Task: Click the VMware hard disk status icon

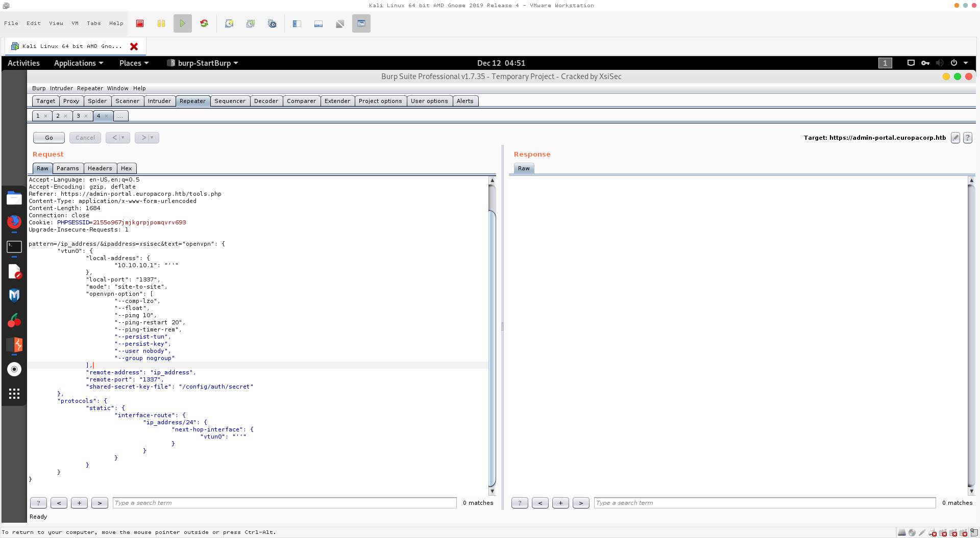Action: click(x=902, y=532)
